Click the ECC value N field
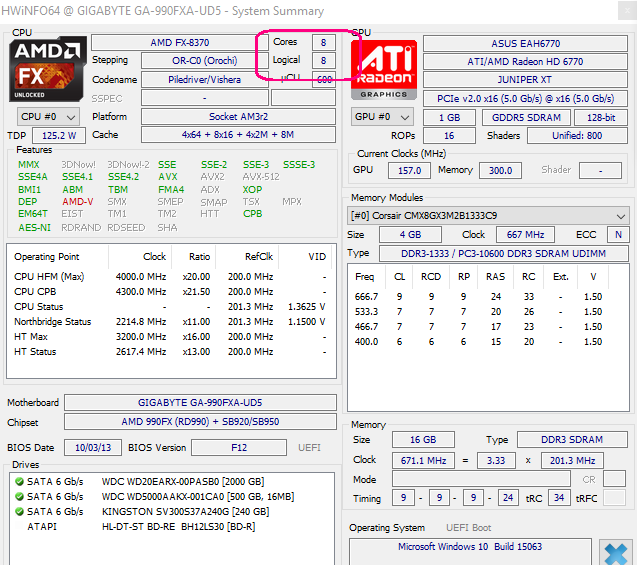The width and height of the screenshot is (637, 565). coord(618,235)
